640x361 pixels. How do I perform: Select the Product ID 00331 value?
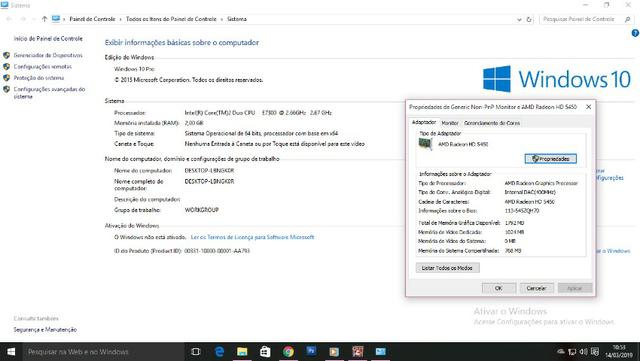pyautogui.click(x=217, y=251)
